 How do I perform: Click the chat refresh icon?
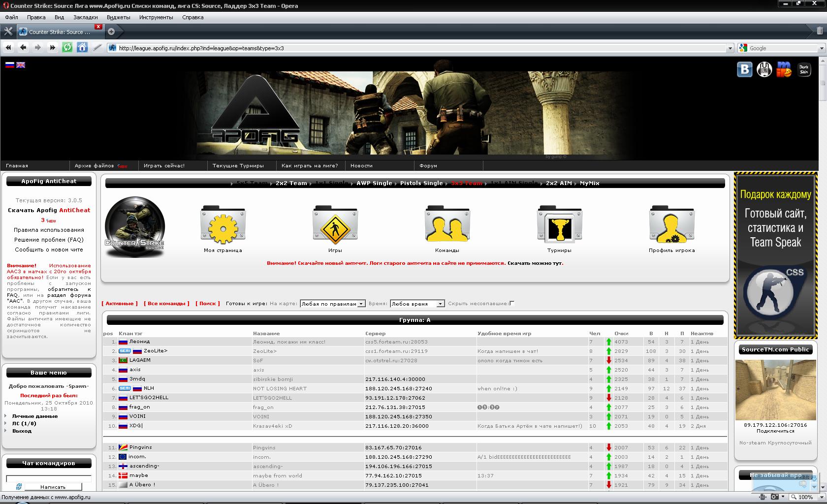pos(19,486)
